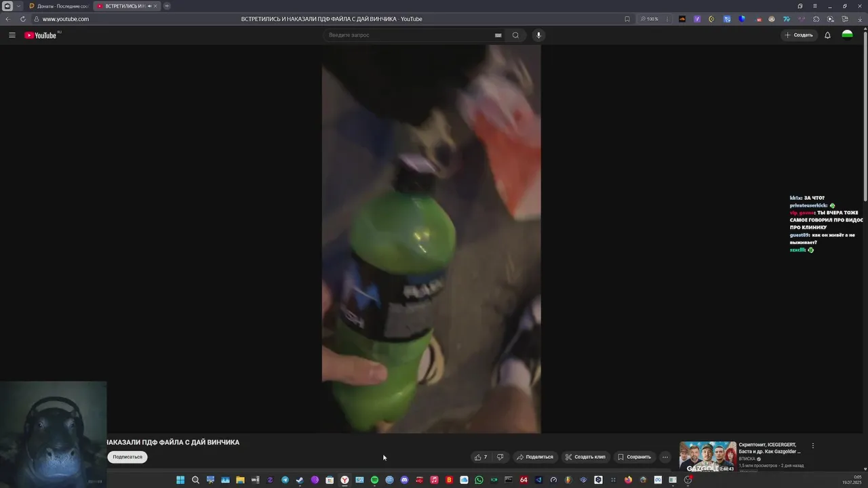Click the Поделиться share button
The image size is (868, 488).
(535, 457)
